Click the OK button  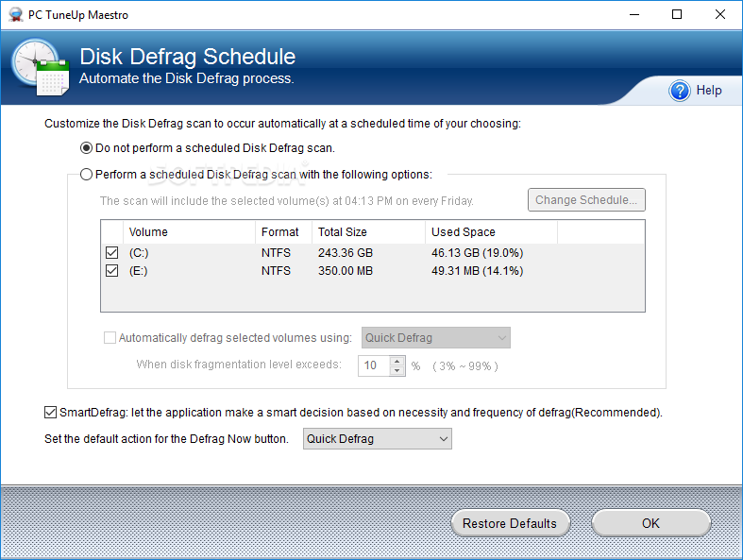650,523
